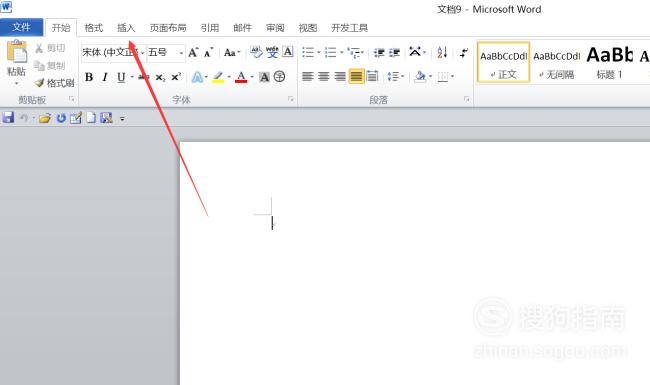Click the Sort A-Z icon
The image size is (650, 385).
(442, 52)
